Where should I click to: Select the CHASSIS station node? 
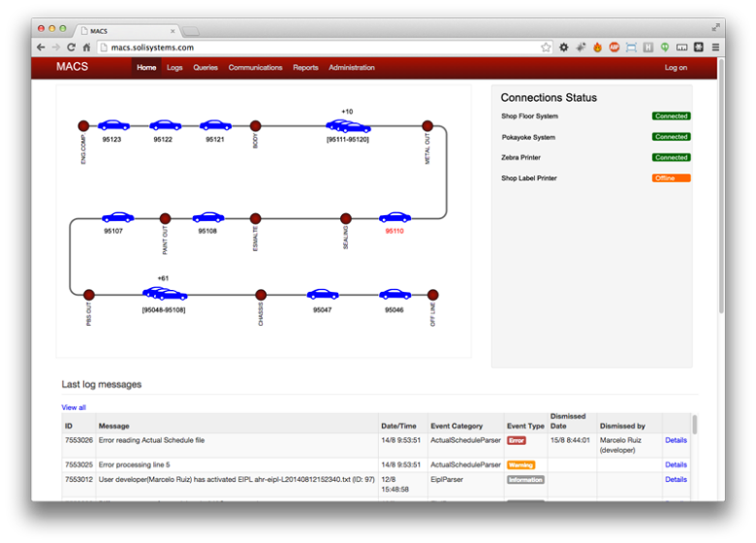(261, 295)
